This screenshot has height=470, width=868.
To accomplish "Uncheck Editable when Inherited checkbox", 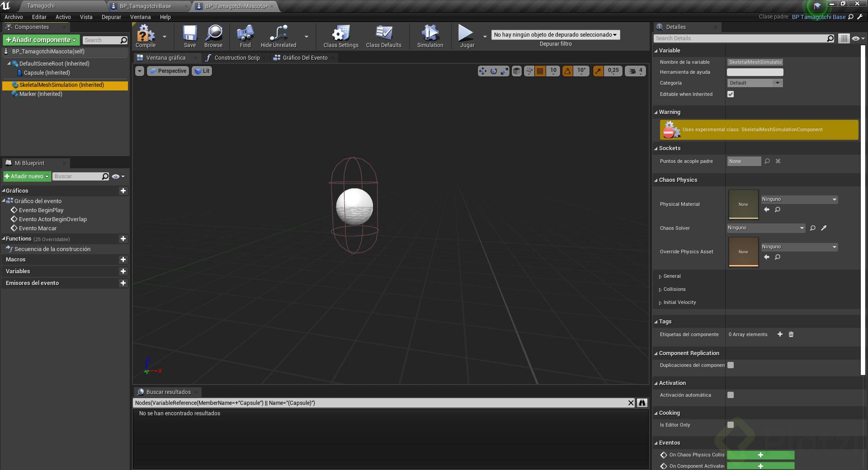I will tap(731, 94).
